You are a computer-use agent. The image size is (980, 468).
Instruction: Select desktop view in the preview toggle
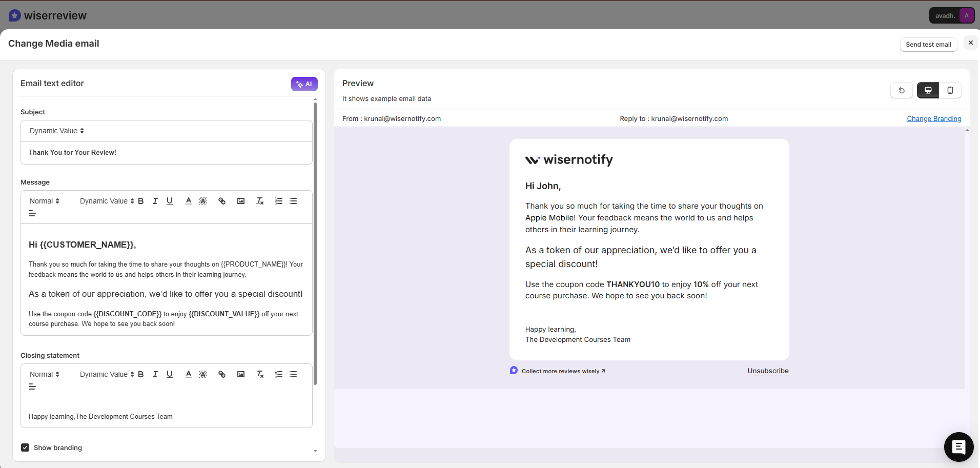click(928, 90)
